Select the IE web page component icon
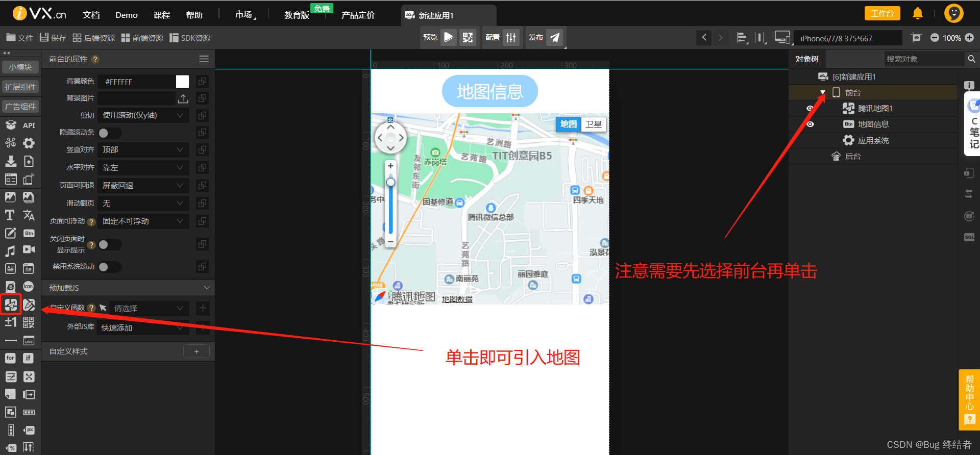The height and width of the screenshot is (455, 980). (10, 287)
